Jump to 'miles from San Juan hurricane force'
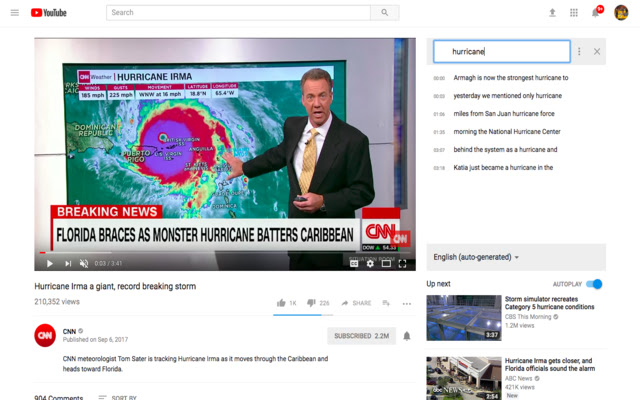The image size is (640, 400). click(x=504, y=114)
